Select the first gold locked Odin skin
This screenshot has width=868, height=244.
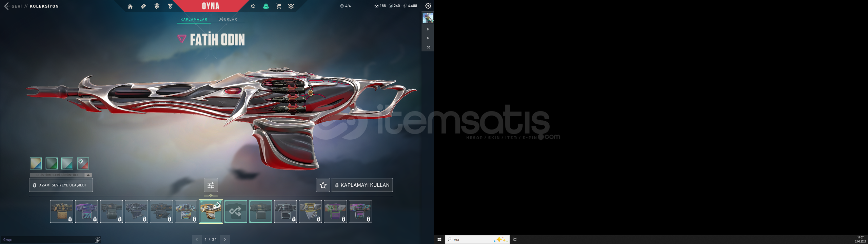point(62,211)
